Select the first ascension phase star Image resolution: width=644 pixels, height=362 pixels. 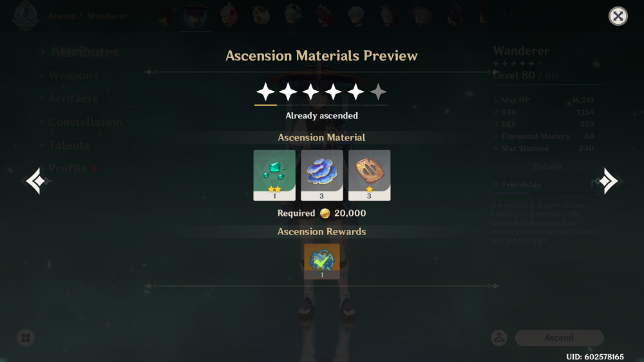click(265, 91)
